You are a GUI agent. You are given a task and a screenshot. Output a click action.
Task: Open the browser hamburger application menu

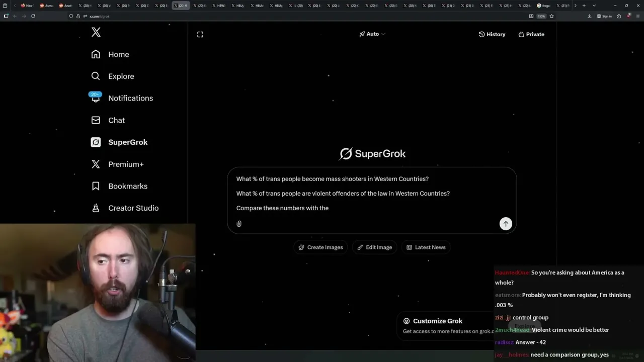[x=637, y=16]
